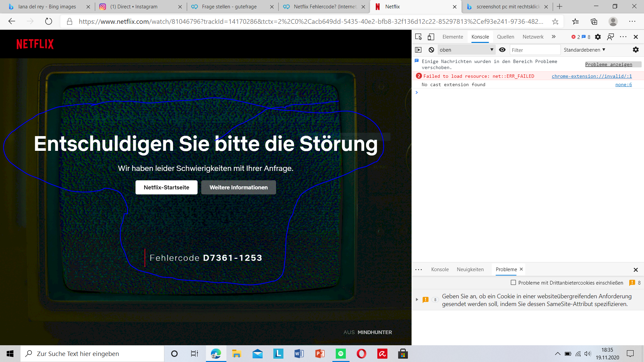
Task: Click the red error count indicator
Action: pyautogui.click(x=575, y=37)
